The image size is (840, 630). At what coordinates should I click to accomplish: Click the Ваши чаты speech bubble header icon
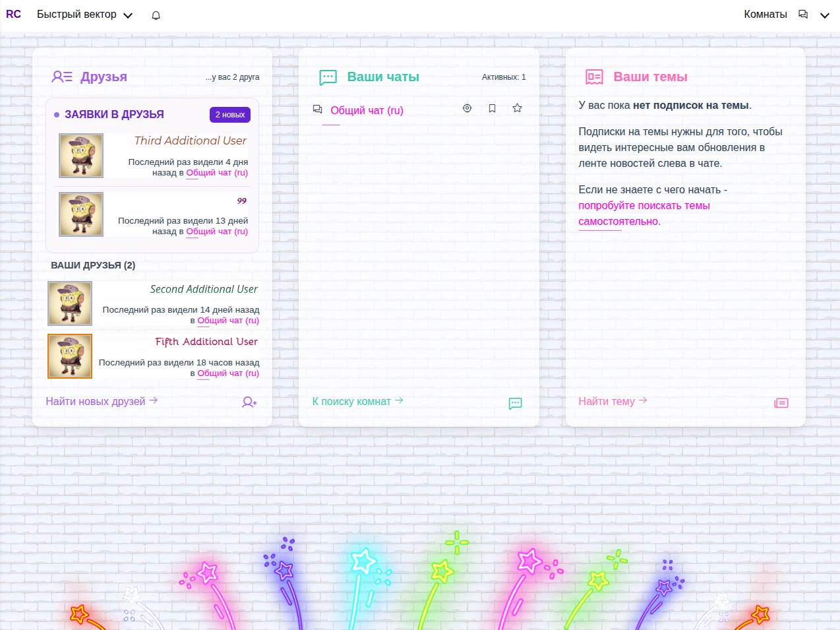(x=328, y=77)
